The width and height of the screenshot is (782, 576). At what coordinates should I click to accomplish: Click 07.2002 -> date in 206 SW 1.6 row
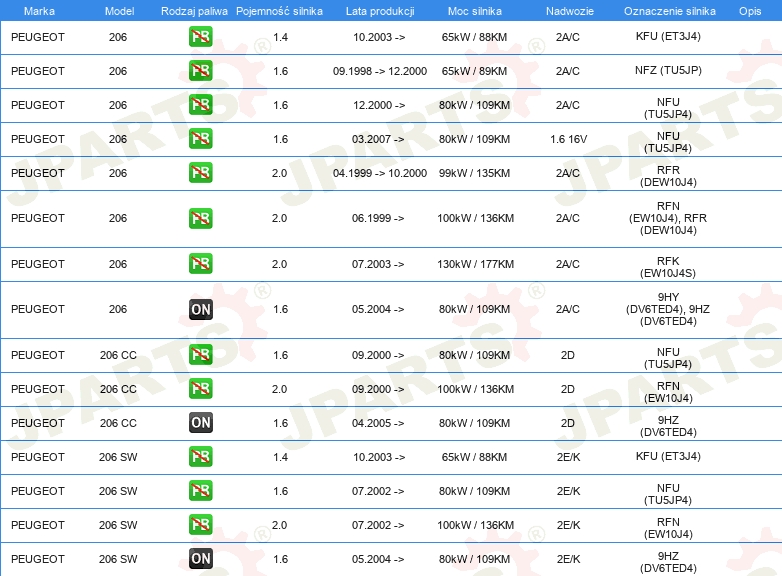[378, 491]
